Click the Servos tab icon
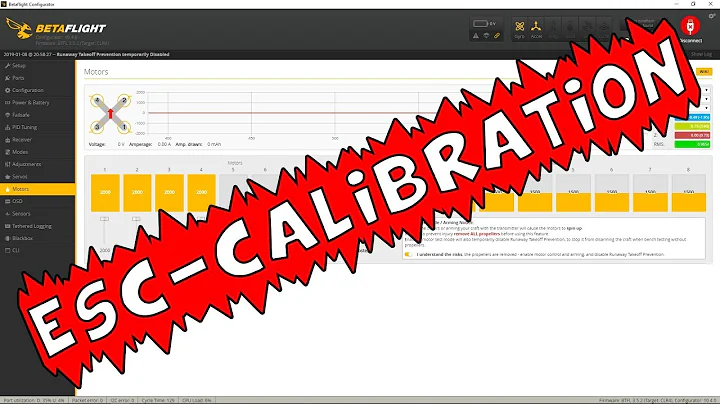The width and height of the screenshot is (720, 404). pos(7,177)
